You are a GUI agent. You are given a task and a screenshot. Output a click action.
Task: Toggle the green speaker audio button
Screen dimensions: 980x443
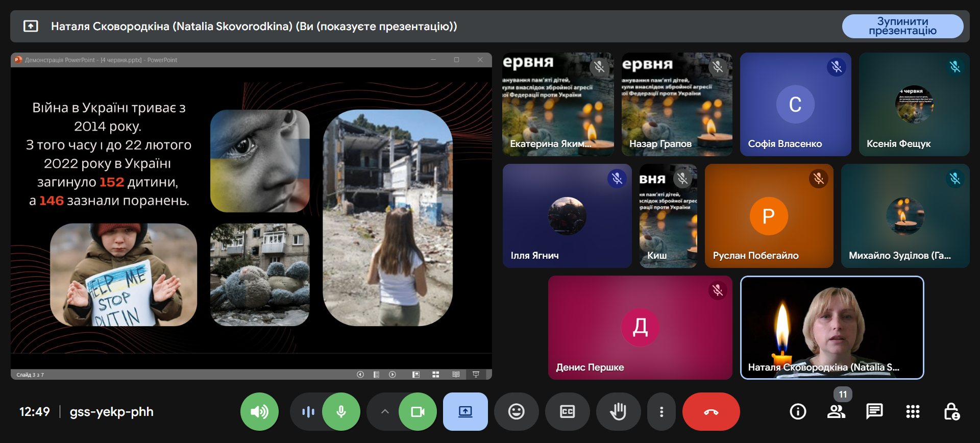click(x=259, y=411)
